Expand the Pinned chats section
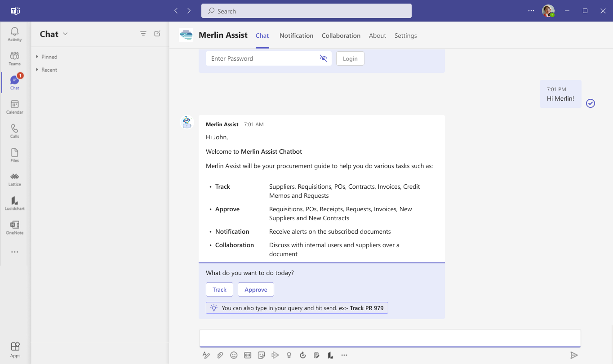This screenshot has width=613, height=364. tap(47, 57)
